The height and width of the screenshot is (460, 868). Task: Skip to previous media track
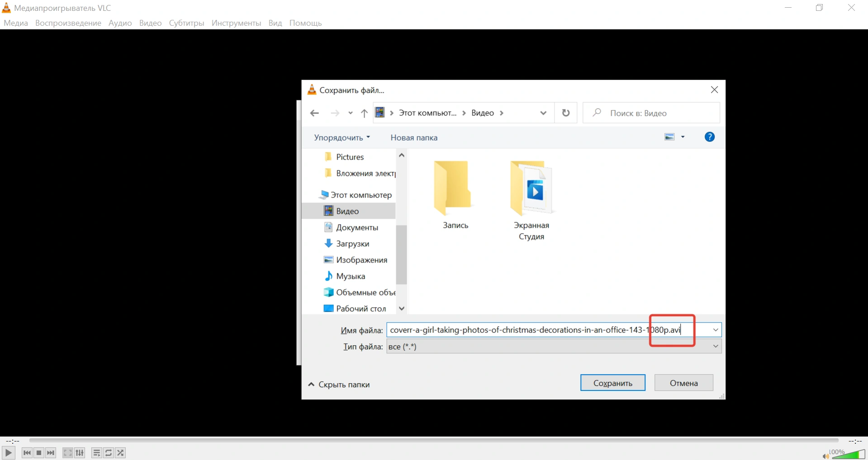click(27, 453)
